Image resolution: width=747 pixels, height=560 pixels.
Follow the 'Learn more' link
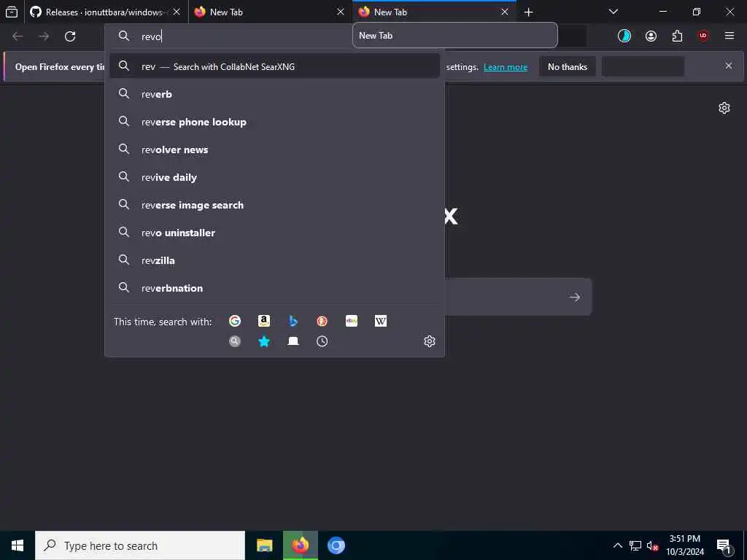pyautogui.click(x=506, y=67)
